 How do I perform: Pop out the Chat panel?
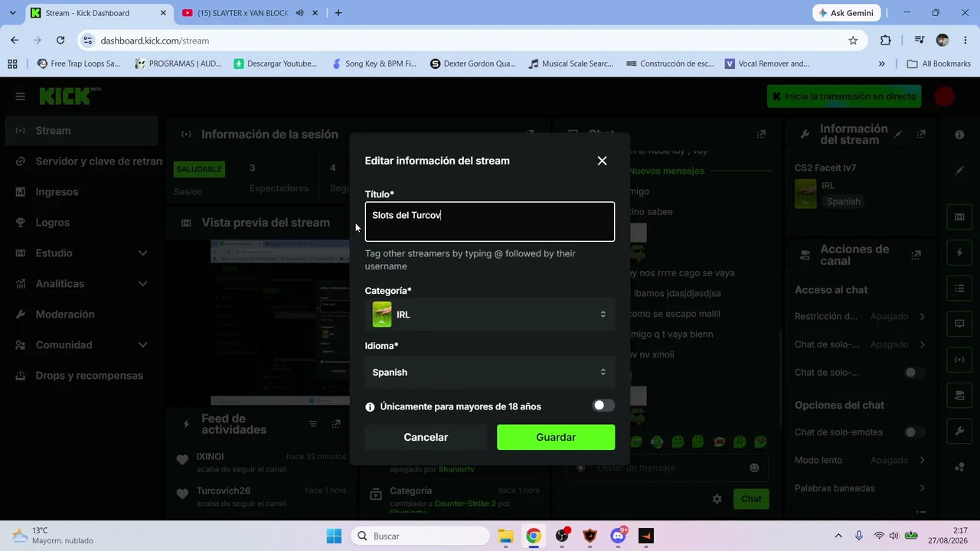tap(761, 135)
